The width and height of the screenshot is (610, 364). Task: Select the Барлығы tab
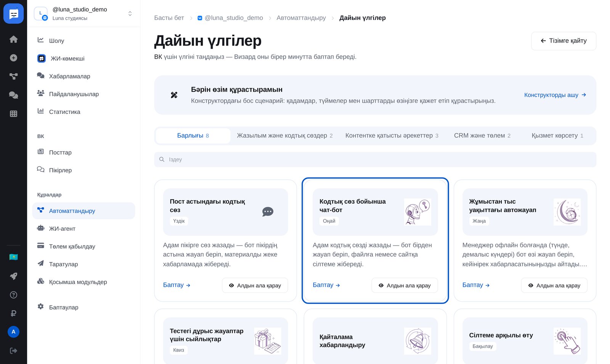(193, 136)
